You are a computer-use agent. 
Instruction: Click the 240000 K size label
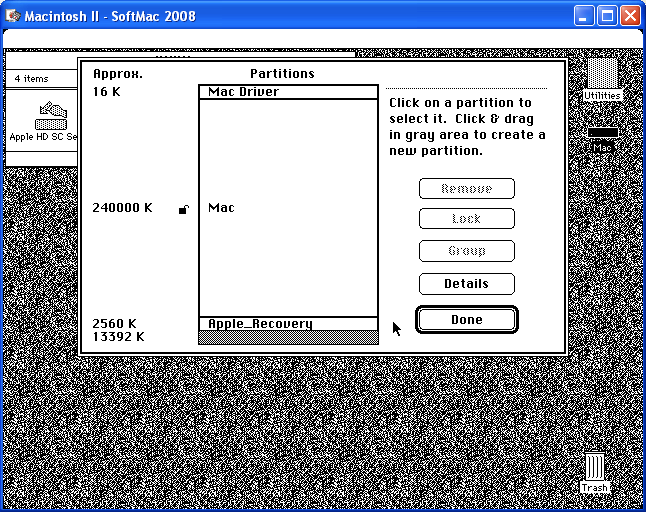[122, 208]
